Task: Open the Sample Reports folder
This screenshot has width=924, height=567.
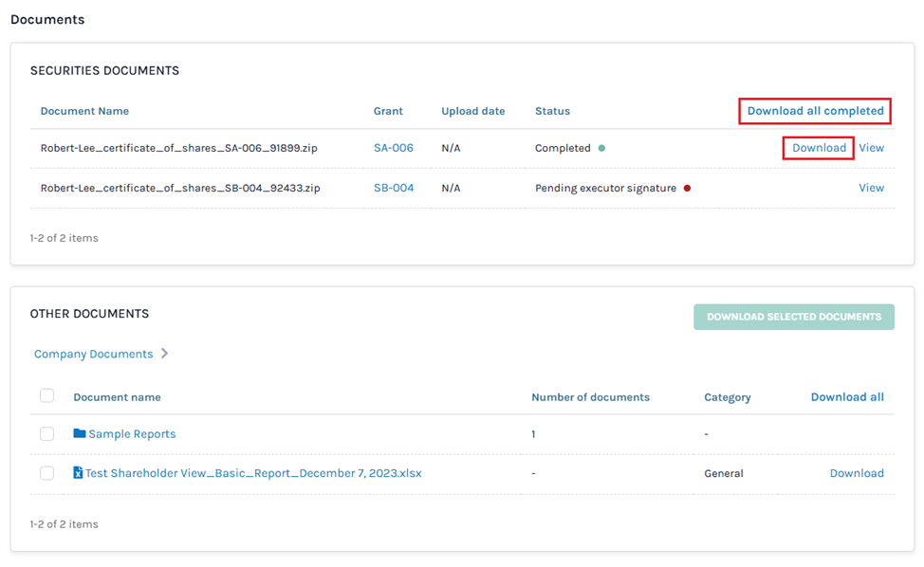Action: click(x=132, y=434)
